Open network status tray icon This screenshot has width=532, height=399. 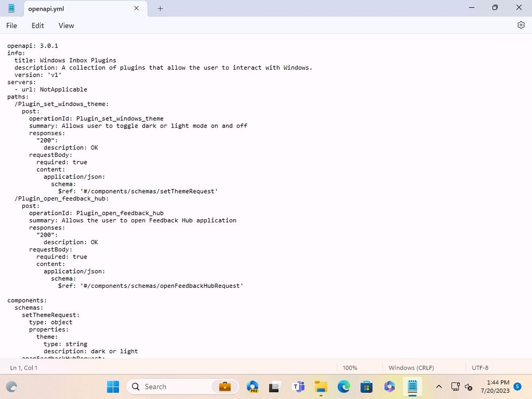click(455, 386)
